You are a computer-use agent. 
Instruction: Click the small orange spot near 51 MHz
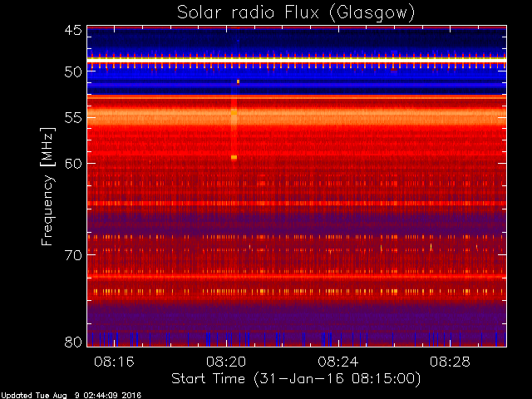[x=239, y=81]
